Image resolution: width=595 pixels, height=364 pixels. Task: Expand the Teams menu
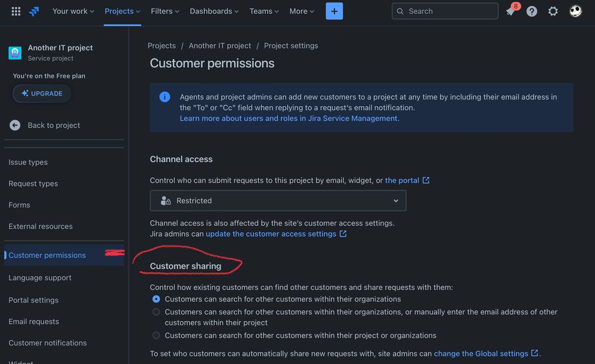pos(264,11)
